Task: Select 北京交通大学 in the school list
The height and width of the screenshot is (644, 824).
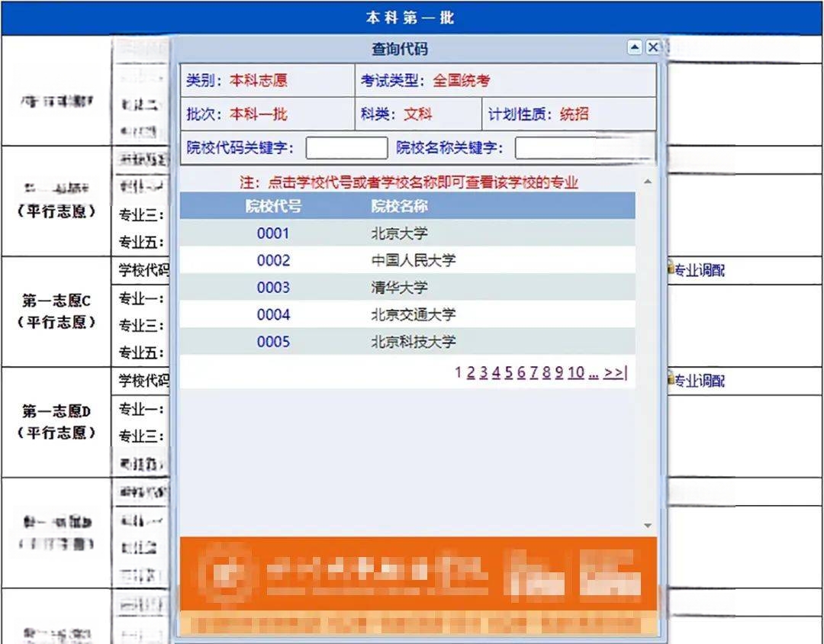Action: 414,314
